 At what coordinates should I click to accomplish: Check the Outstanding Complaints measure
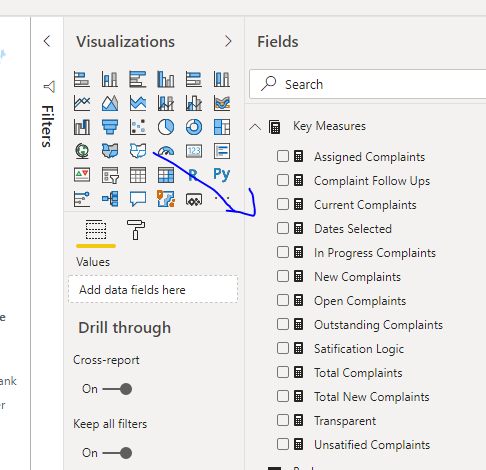click(283, 324)
